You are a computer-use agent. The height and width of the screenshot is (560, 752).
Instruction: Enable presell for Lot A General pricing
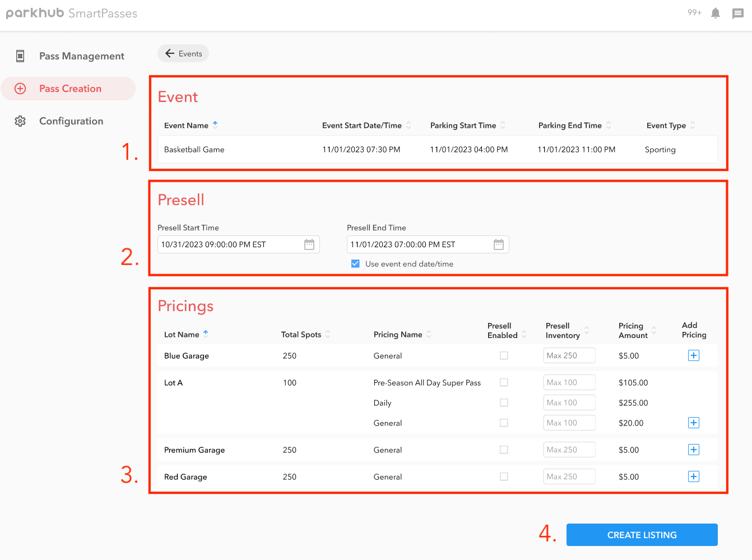pyautogui.click(x=504, y=423)
